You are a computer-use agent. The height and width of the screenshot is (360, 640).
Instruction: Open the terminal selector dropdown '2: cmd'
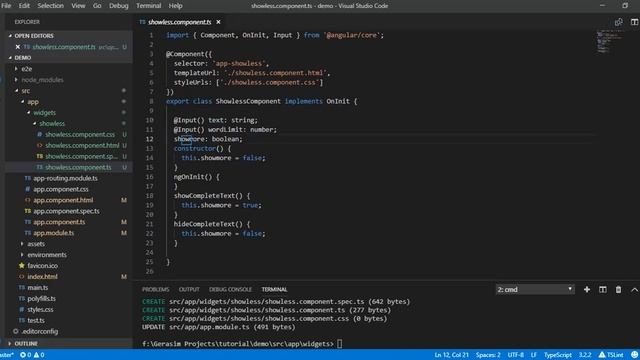(x=535, y=289)
